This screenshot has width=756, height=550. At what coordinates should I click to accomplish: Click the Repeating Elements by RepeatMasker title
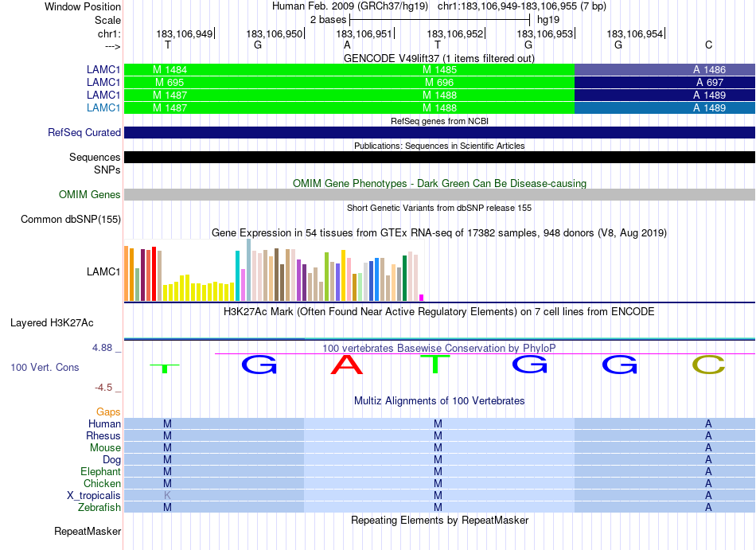[x=439, y=520]
